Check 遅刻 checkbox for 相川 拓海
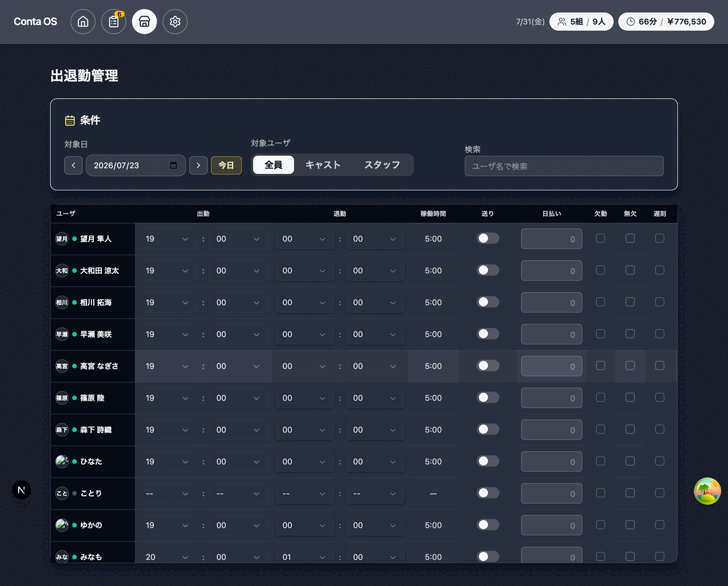This screenshot has width=728, height=586. tap(660, 302)
